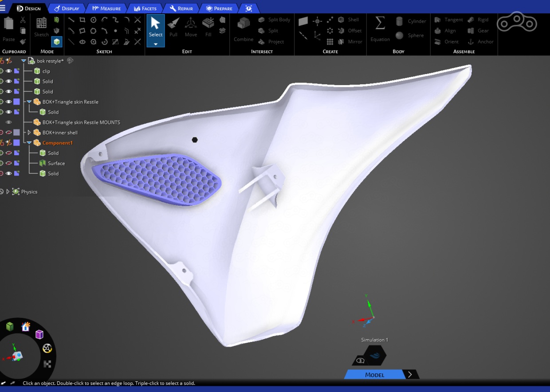Screen dimensions: 550x392
Task: Expand the BOK+inner shell tree node
Action: coord(29,133)
